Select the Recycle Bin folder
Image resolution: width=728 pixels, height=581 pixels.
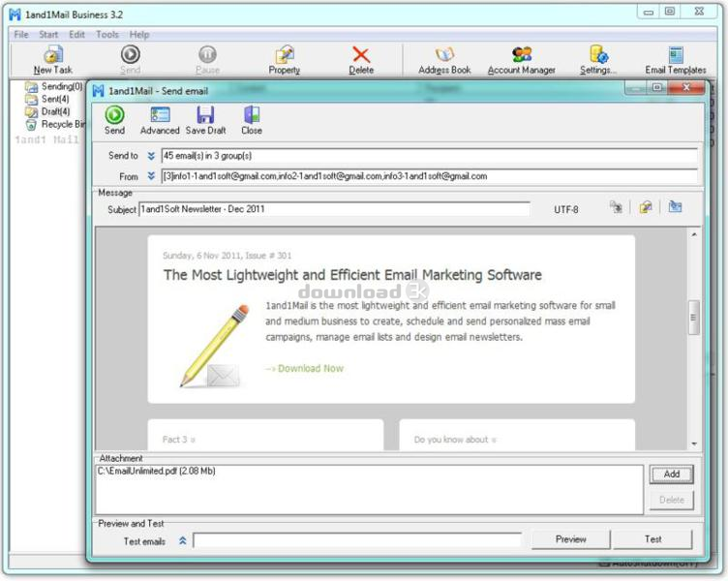[x=56, y=124]
